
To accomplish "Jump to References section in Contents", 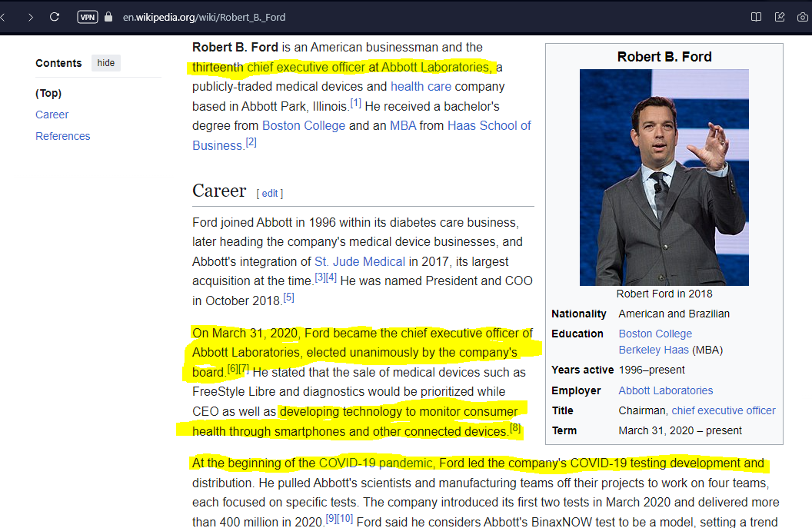I will click(62, 136).
